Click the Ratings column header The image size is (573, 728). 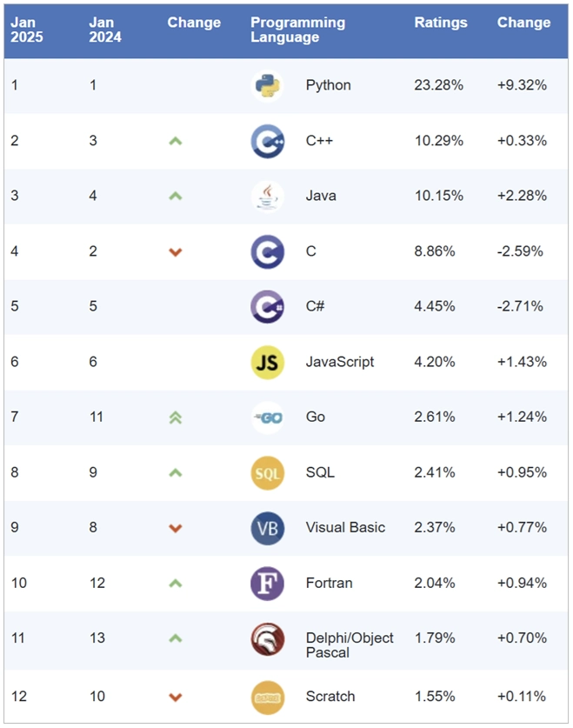pyautogui.click(x=441, y=23)
